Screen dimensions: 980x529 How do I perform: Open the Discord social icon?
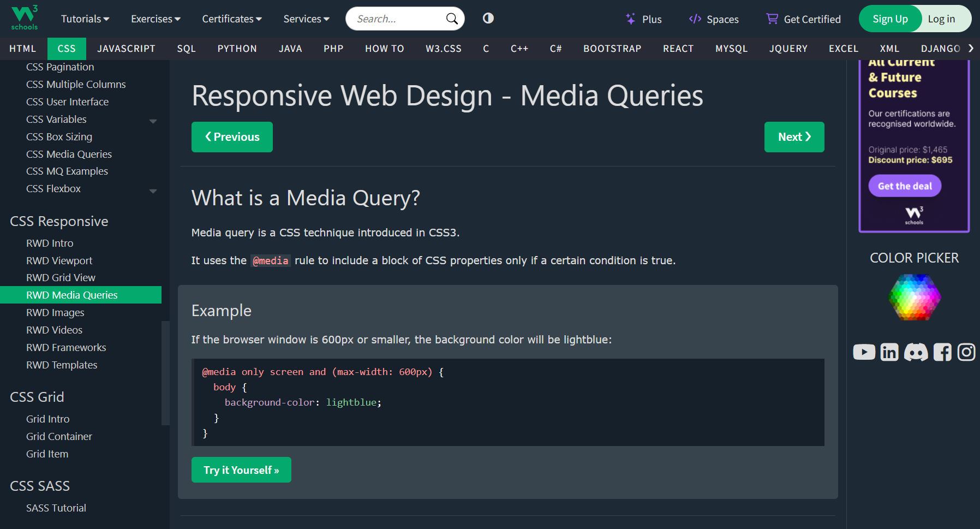(916, 352)
